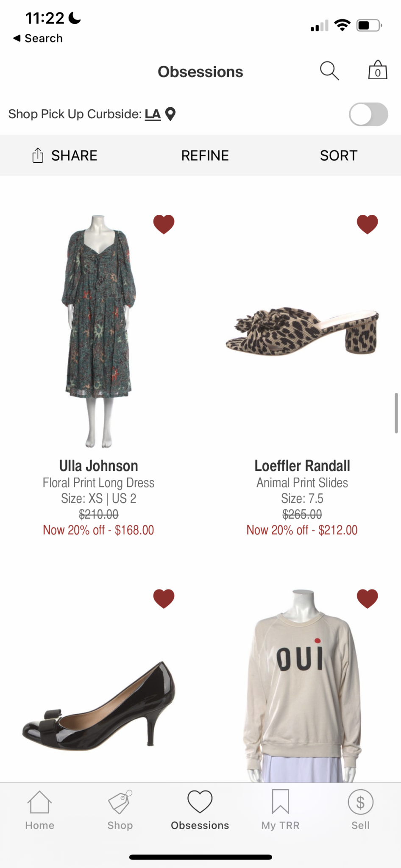Screen dimensions: 401x868
Task: Select the Obsessions heart tab
Action: click(200, 810)
